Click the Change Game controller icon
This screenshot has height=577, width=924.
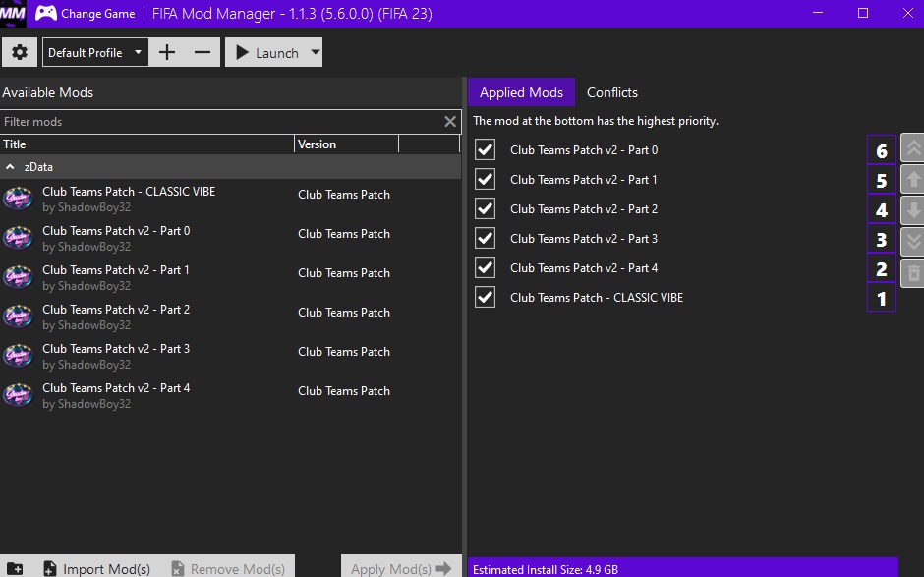pos(46,13)
